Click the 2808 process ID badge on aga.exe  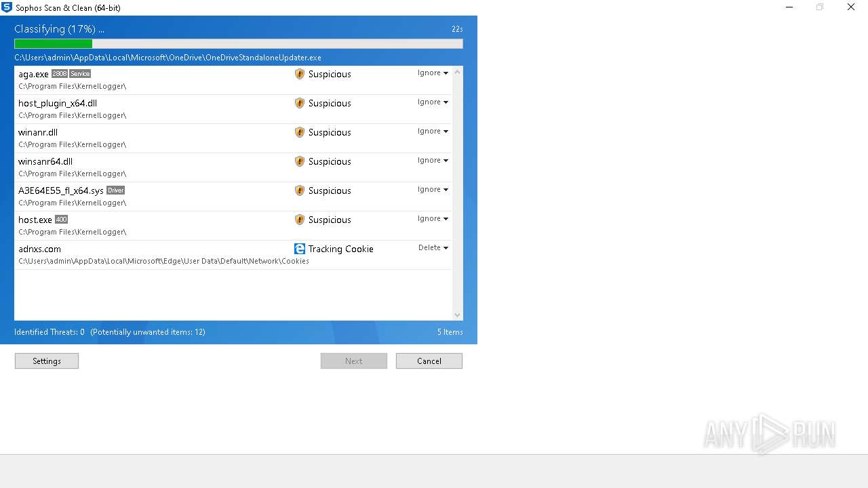click(x=60, y=74)
